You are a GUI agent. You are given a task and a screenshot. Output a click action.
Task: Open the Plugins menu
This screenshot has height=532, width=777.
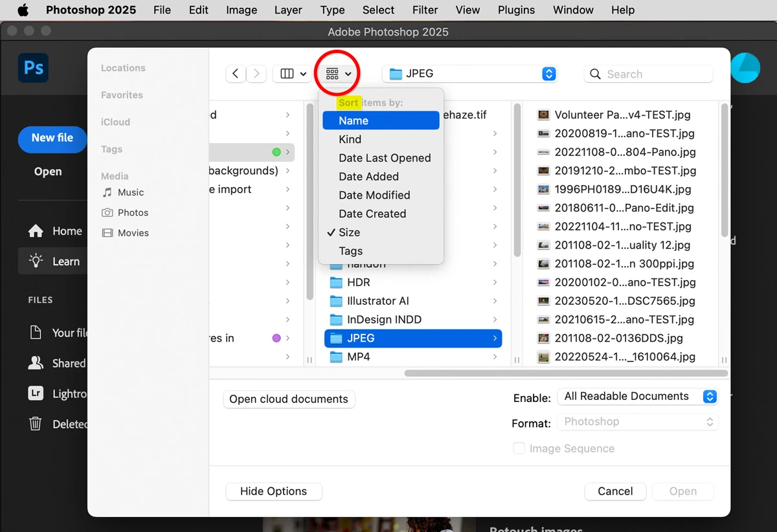516,10
